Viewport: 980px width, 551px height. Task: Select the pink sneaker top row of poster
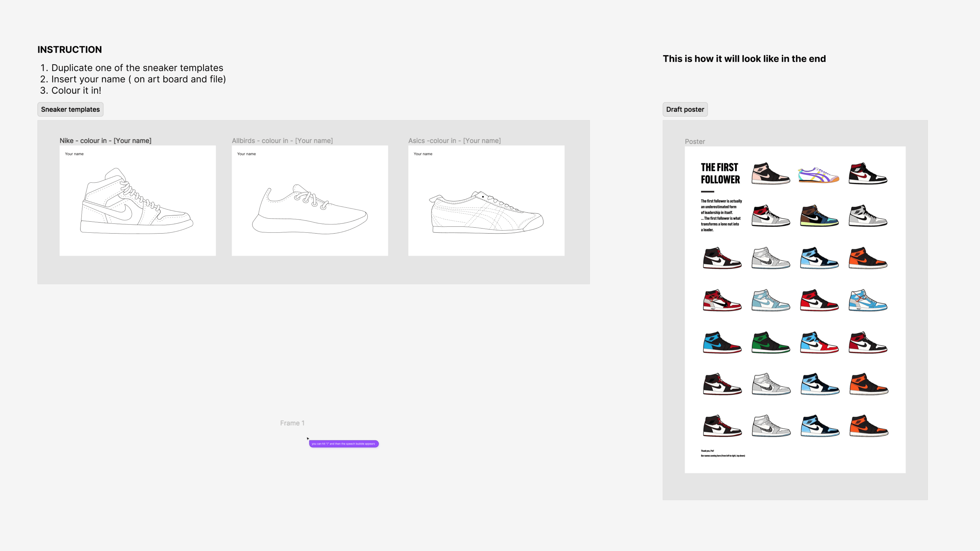tap(770, 174)
